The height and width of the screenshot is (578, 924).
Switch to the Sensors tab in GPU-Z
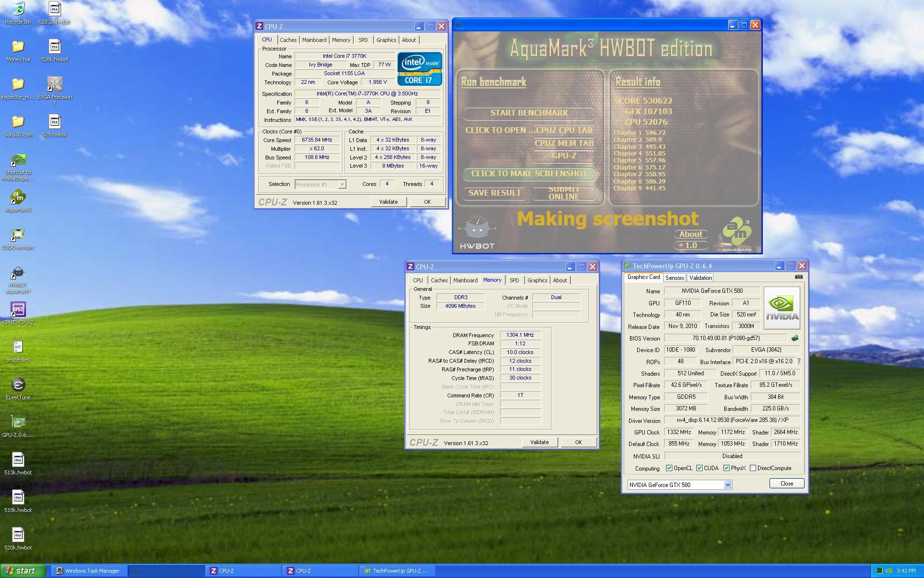click(x=675, y=278)
